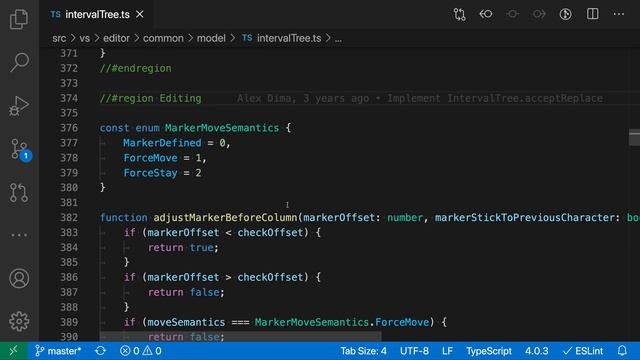Click the editor breadcrumb segment
The image size is (640, 360).
(x=116, y=38)
